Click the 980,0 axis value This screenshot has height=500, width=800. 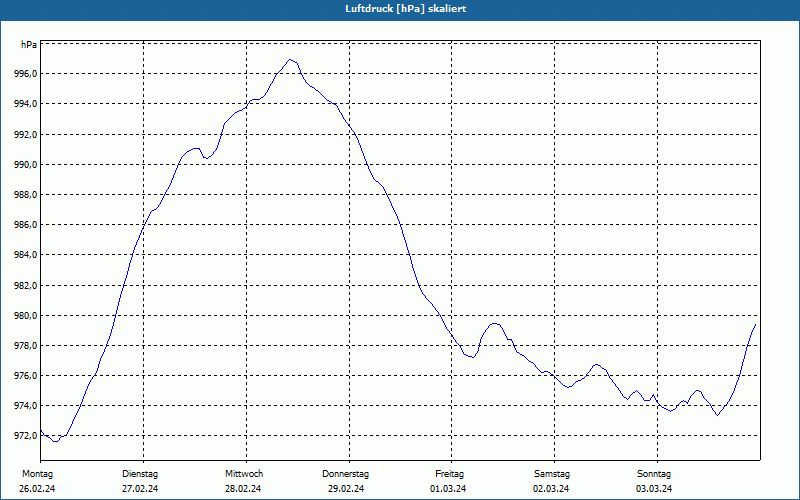tap(26, 316)
